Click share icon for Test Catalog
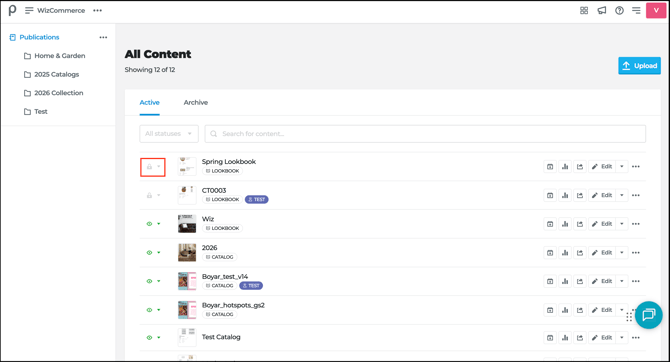Image resolution: width=670 pixels, height=362 pixels. click(x=580, y=338)
